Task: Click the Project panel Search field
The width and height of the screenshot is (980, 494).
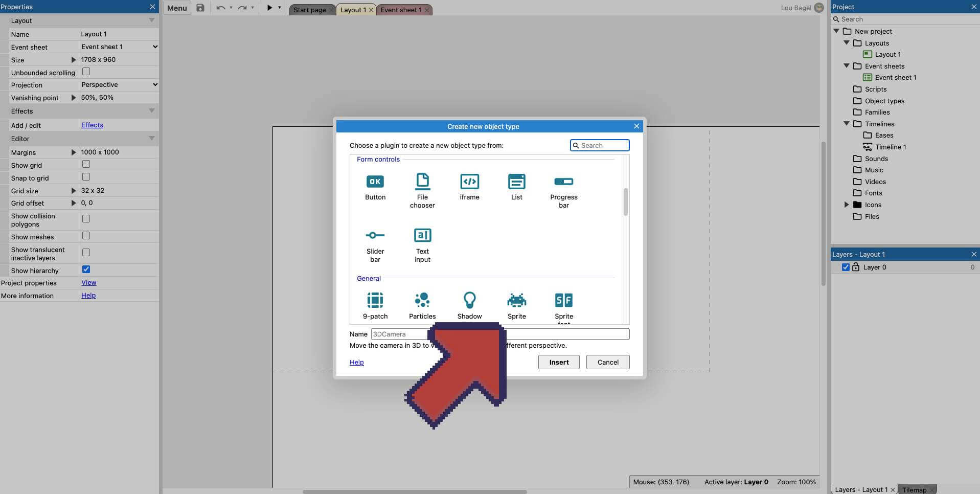Action: tap(905, 19)
